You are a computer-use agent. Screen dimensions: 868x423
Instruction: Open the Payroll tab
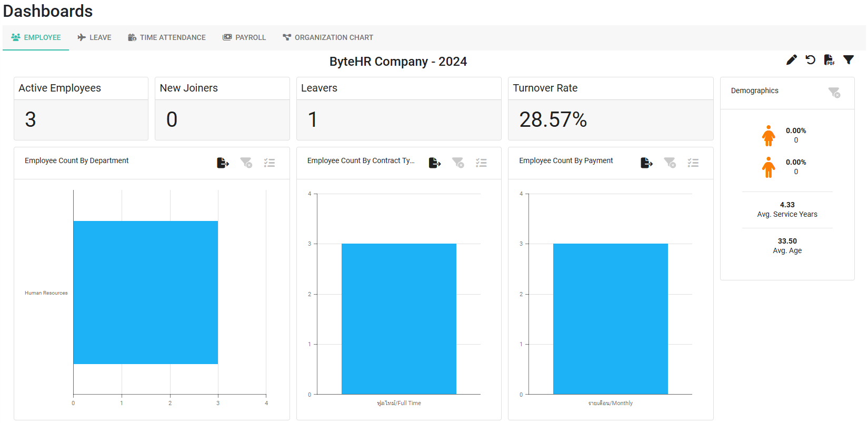pyautogui.click(x=244, y=37)
